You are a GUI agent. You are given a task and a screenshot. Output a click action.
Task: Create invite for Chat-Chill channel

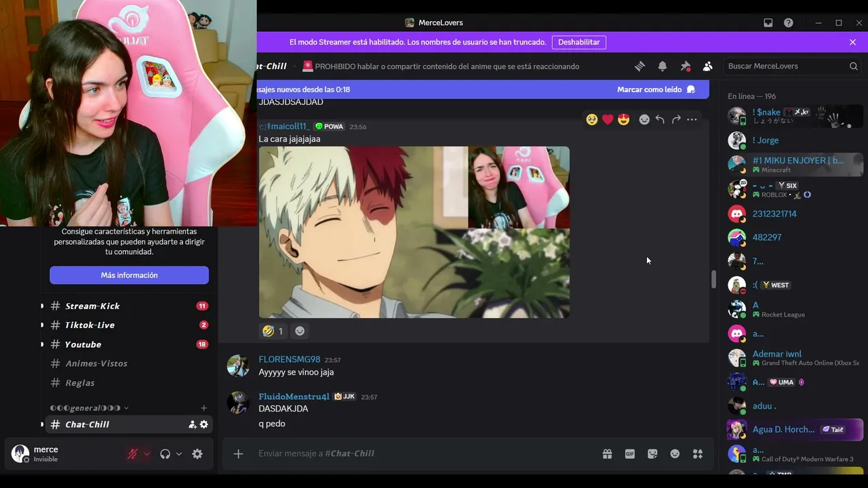click(x=192, y=424)
